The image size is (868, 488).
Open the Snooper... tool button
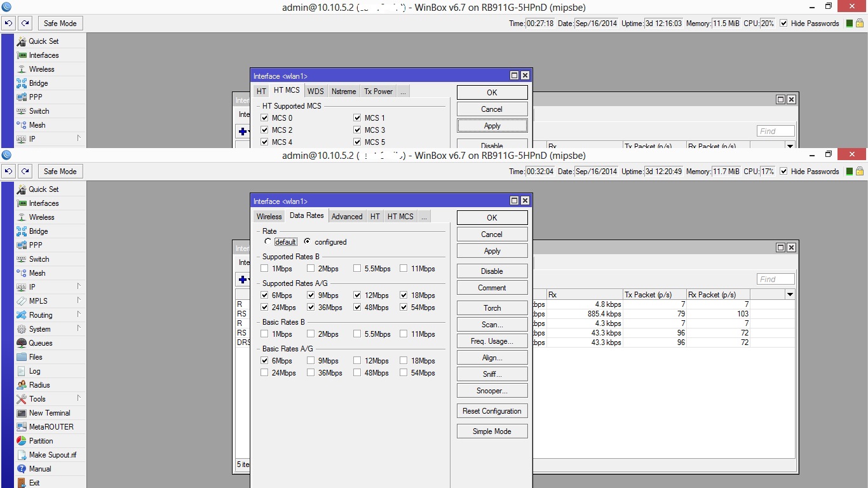pos(492,391)
